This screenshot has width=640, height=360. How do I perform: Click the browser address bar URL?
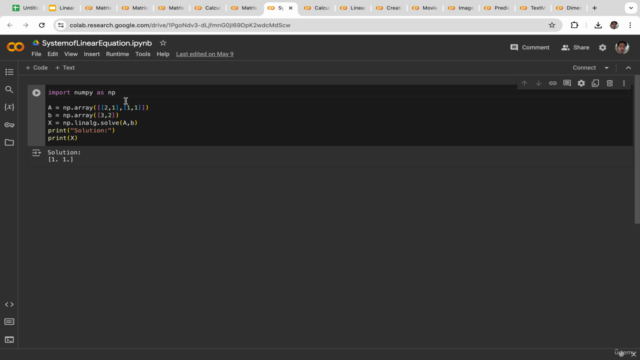tap(180, 25)
